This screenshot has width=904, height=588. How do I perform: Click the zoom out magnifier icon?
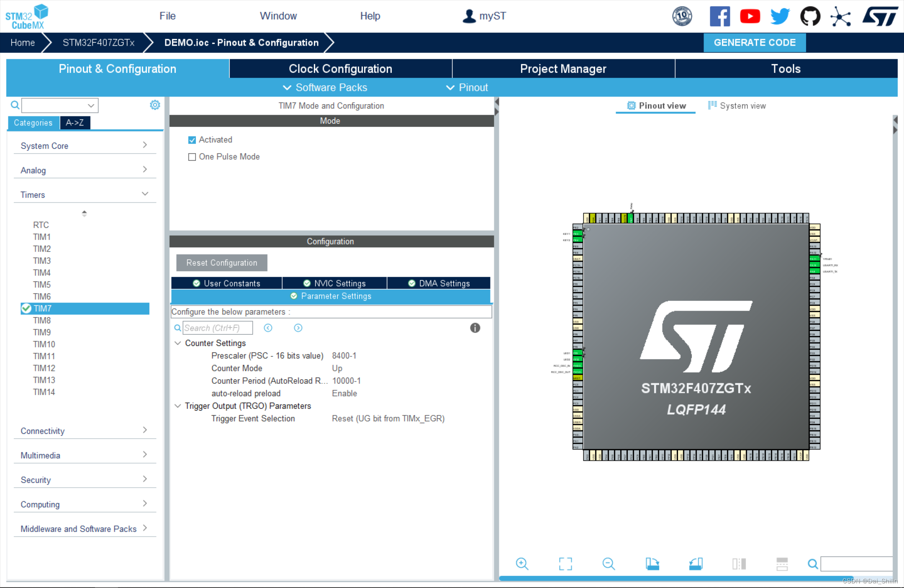coord(609,564)
